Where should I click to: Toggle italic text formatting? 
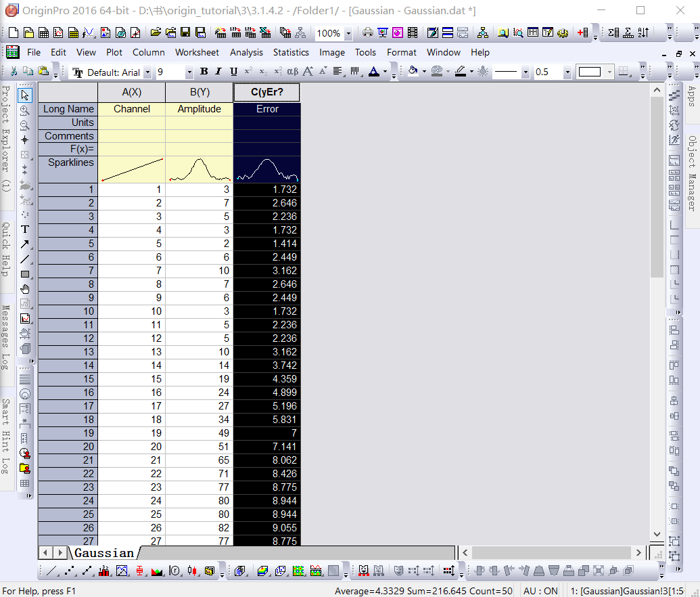pos(218,72)
